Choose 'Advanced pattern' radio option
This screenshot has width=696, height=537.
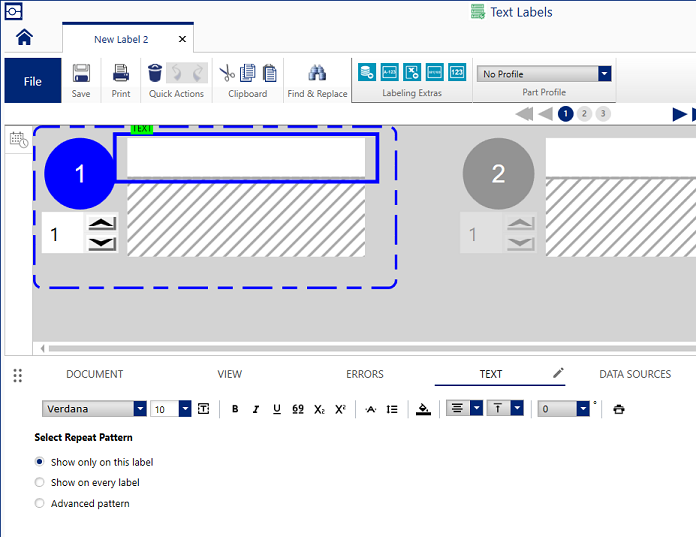(40, 504)
